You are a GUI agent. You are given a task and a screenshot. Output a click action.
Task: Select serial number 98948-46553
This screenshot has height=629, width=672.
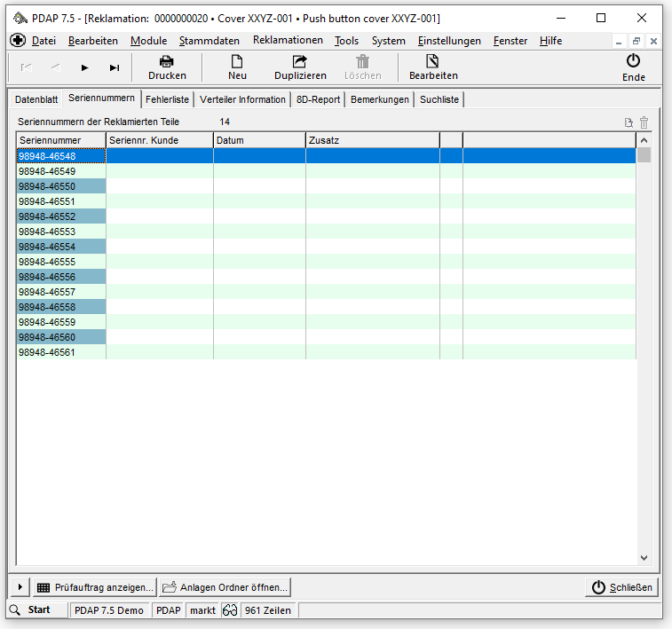(61, 232)
